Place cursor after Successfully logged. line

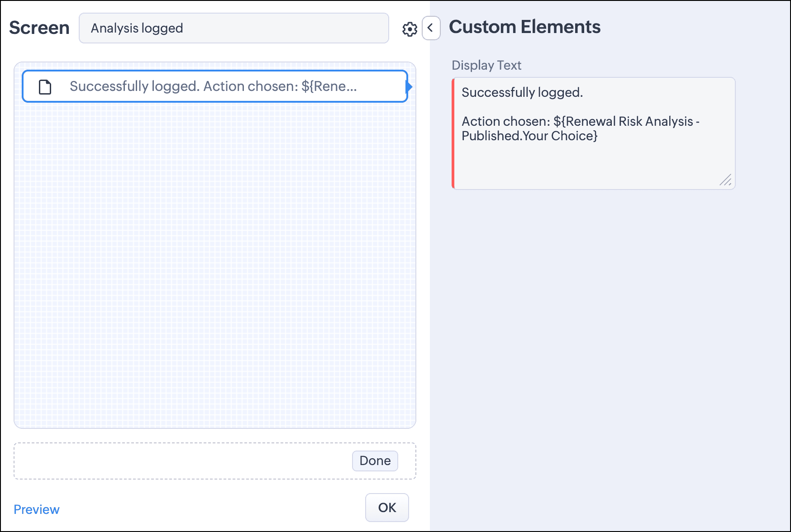(584, 92)
